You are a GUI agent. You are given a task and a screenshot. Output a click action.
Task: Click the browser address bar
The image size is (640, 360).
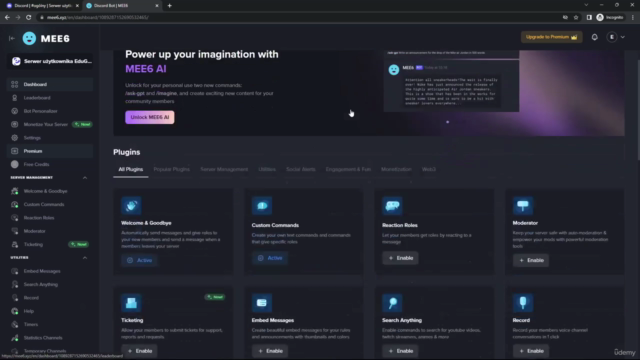298,18
